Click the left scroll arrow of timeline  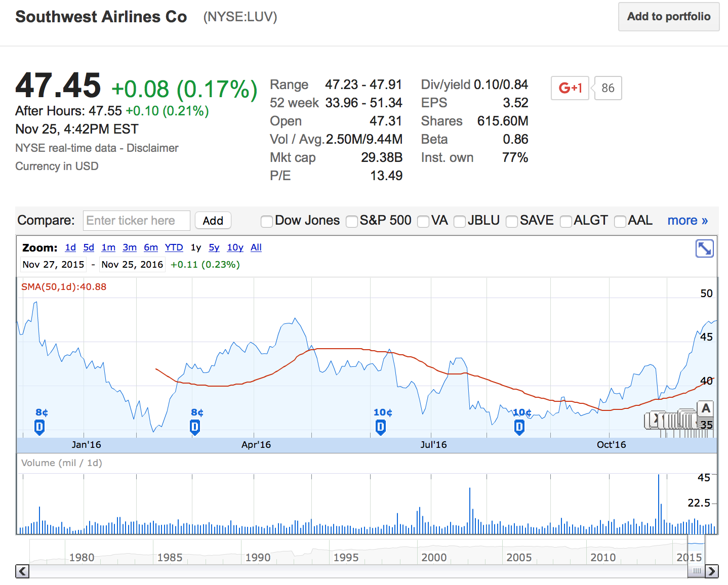22,571
